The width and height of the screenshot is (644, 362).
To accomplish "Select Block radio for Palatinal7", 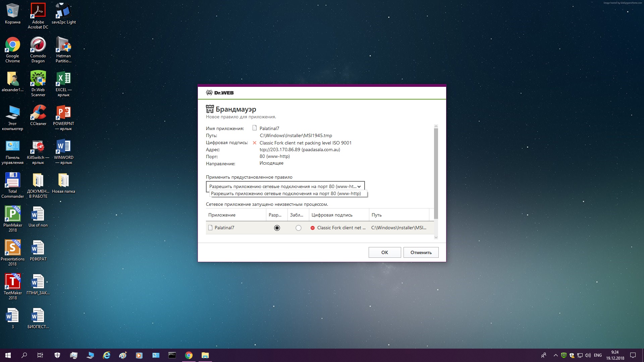I will 298,228.
